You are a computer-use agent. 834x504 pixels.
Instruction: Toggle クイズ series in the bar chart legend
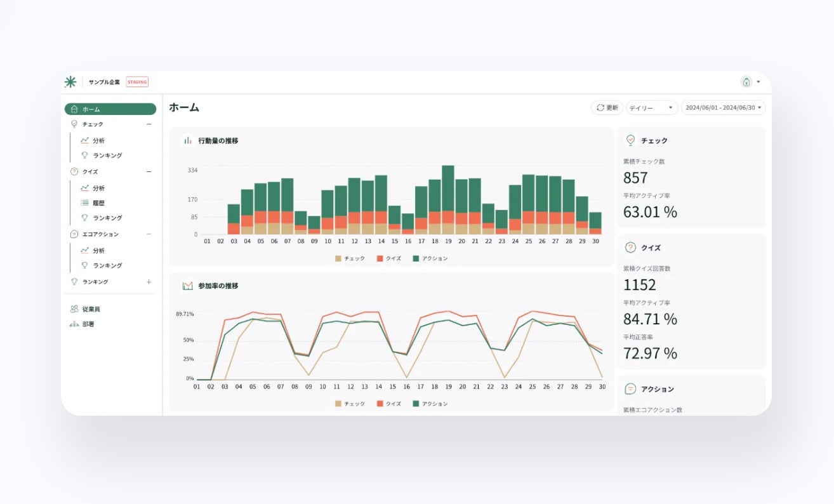389,258
